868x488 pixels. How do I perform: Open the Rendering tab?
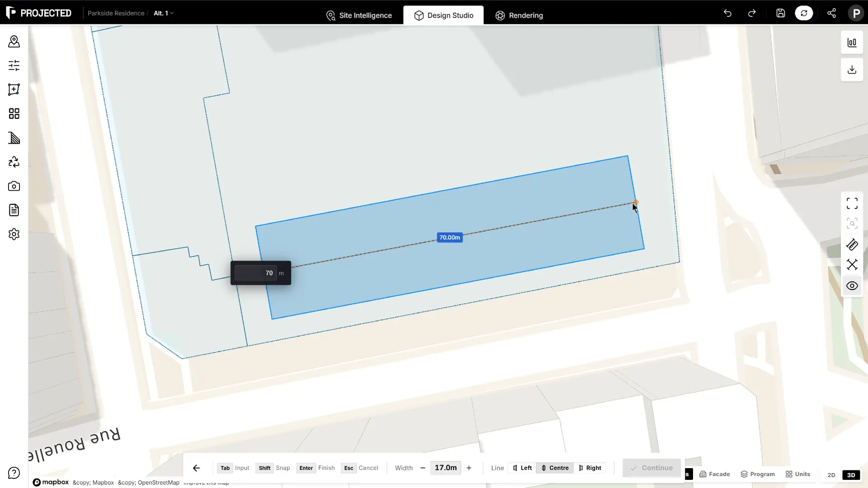point(519,15)
